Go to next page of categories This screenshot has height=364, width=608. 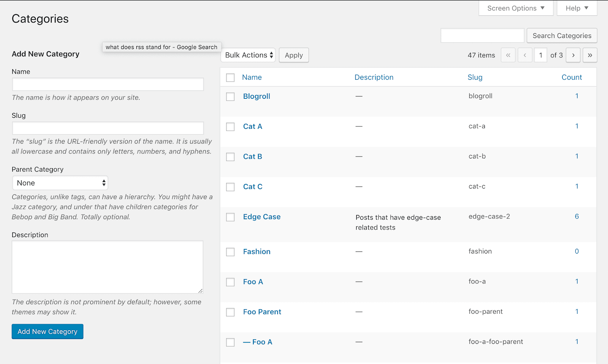573,55
